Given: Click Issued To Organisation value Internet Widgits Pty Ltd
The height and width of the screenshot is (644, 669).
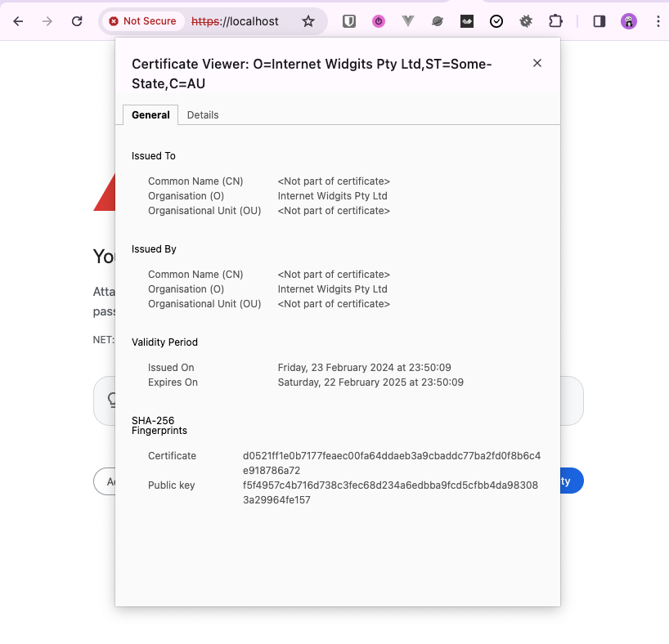Looking at the screenshot, I should pos(332,196).
